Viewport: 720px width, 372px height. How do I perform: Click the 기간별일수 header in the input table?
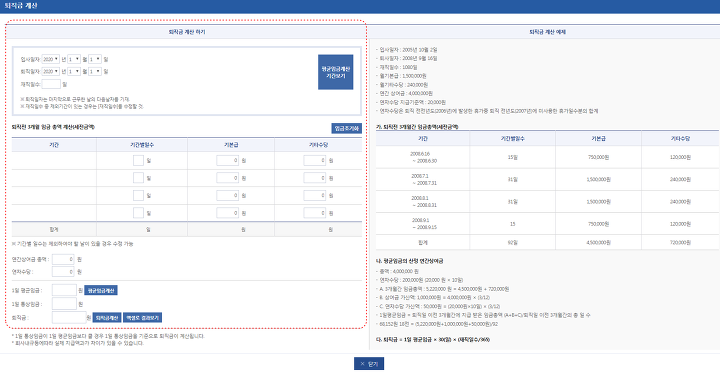(142, 145)
